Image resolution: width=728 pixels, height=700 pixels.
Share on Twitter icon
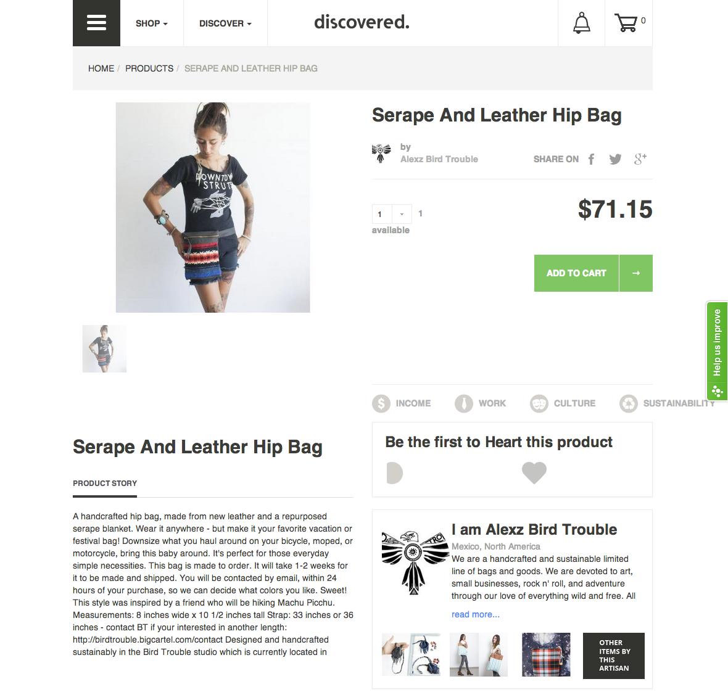tap(615, 159)
